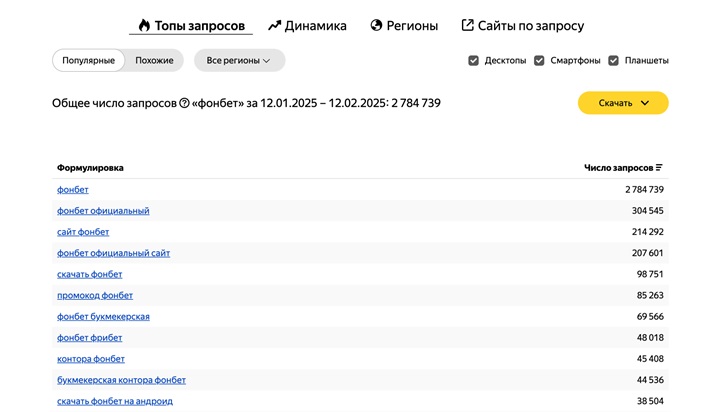The height and width of the screenshot is (412, 713).
Task: Open the фонбет букмекерская query link
Action: pos(103,317)
